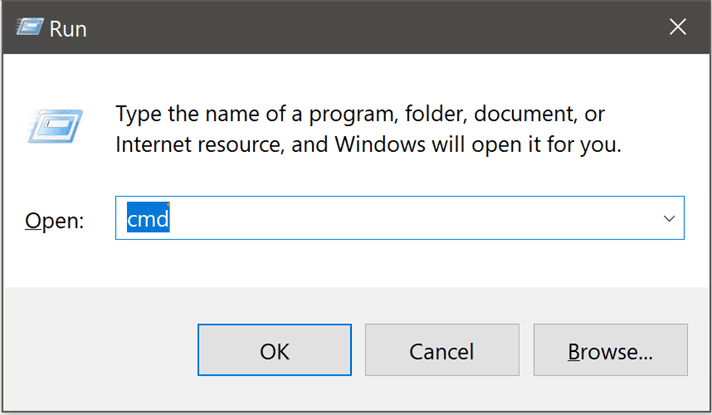Image resolution: width=712 pixels, height=415 pixels.
Task: Click inside the Open text field
Action: click(400, 218)
